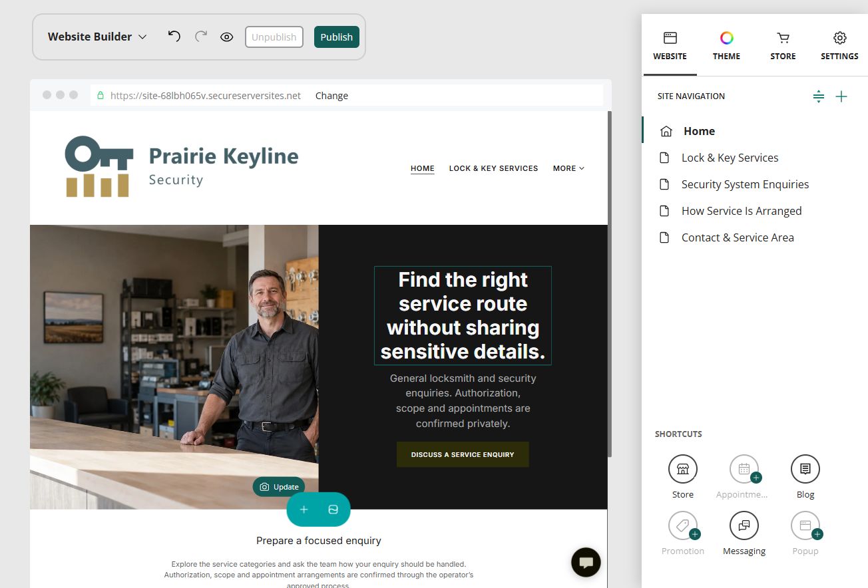Publish the website
This screenshot has width=868, height=588.
point(337,37)
